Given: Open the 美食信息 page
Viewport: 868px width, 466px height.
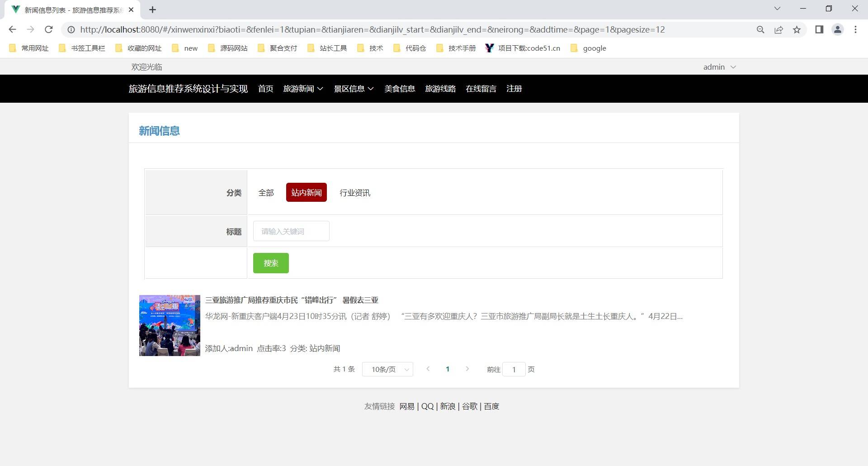Looking at the screenshot, I should tap(400, 89).
